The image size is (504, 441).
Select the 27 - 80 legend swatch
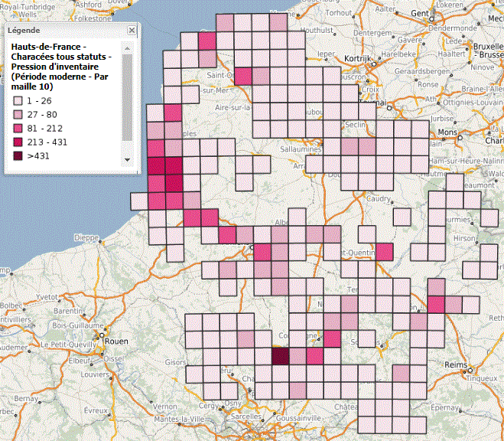coord(17,114)
